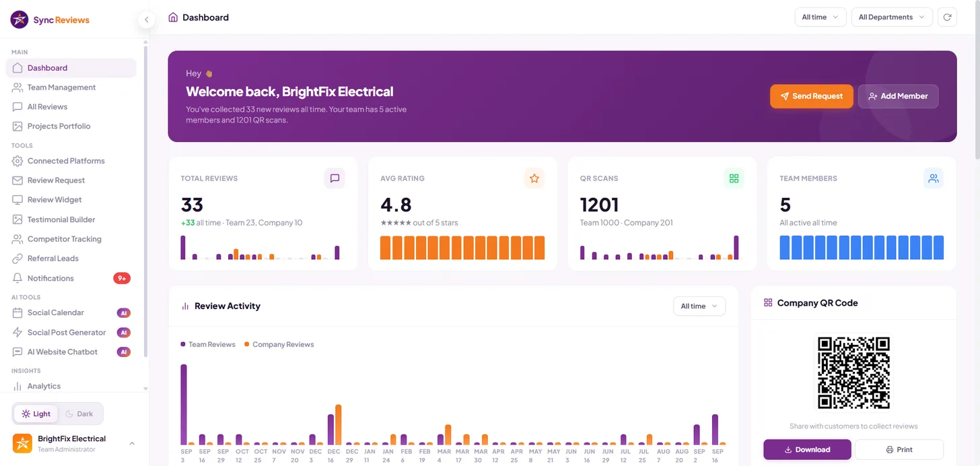
Task: Click the Company QR Code image
Action: click(853, 373)
